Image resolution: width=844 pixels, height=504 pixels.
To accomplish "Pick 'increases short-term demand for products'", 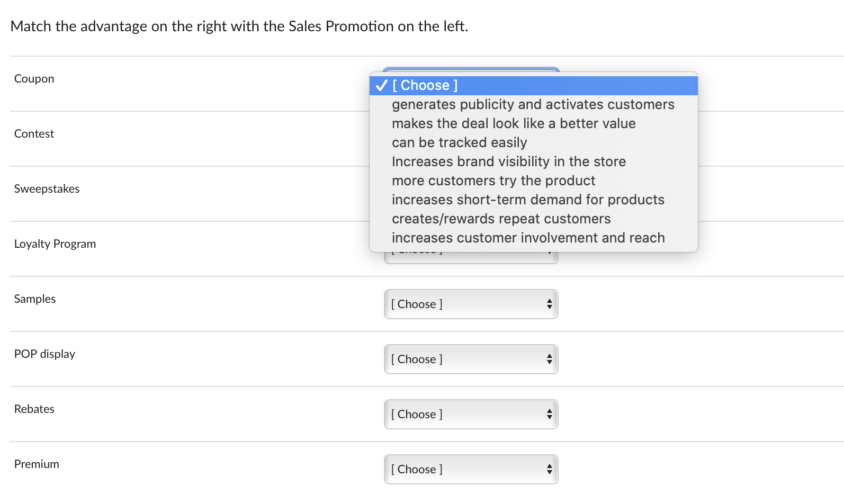I will point(527,200).
